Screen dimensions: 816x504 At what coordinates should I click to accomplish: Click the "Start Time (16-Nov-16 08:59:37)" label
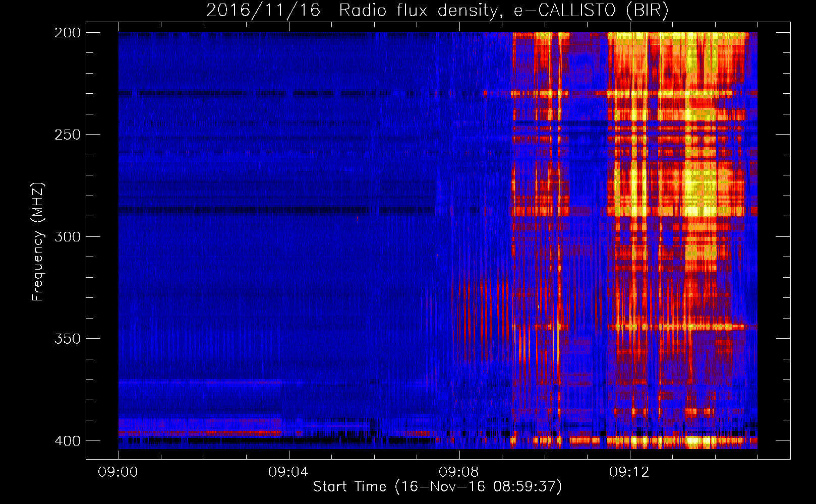[x=437, y=487]
